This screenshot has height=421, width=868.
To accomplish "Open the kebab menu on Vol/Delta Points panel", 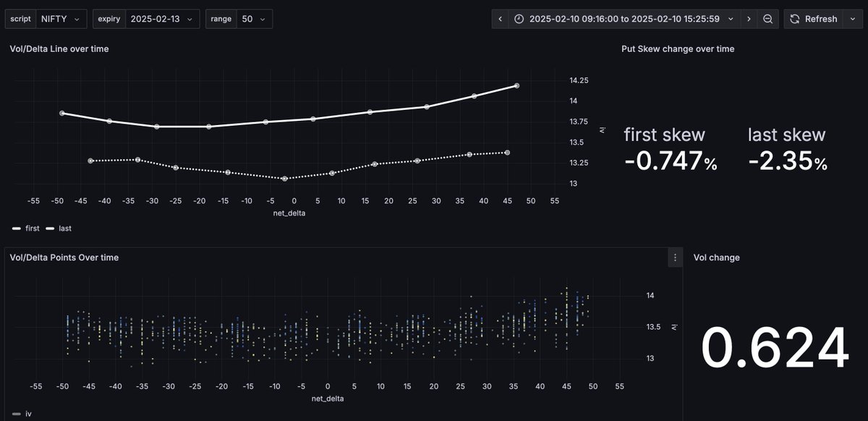I will 674,257.
